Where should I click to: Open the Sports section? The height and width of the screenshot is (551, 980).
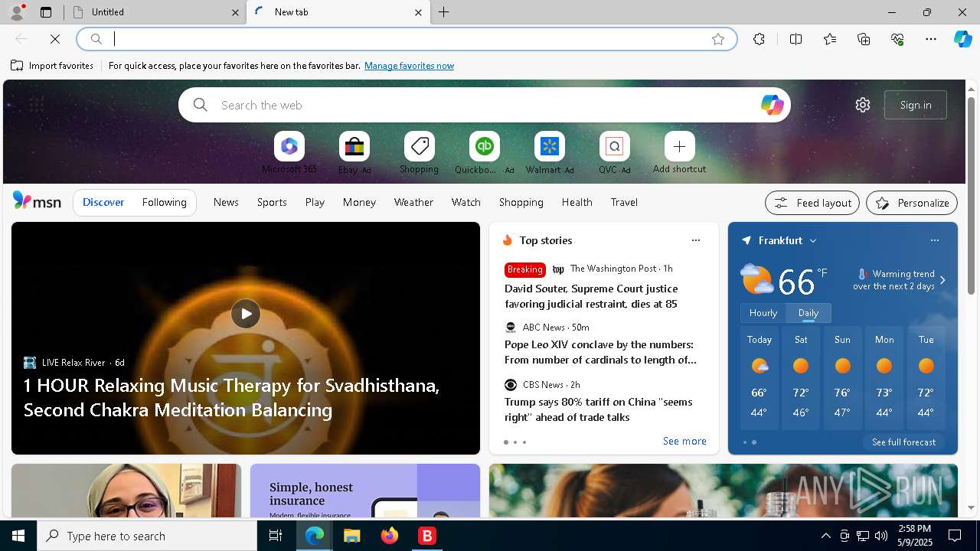tap(272, 202)
